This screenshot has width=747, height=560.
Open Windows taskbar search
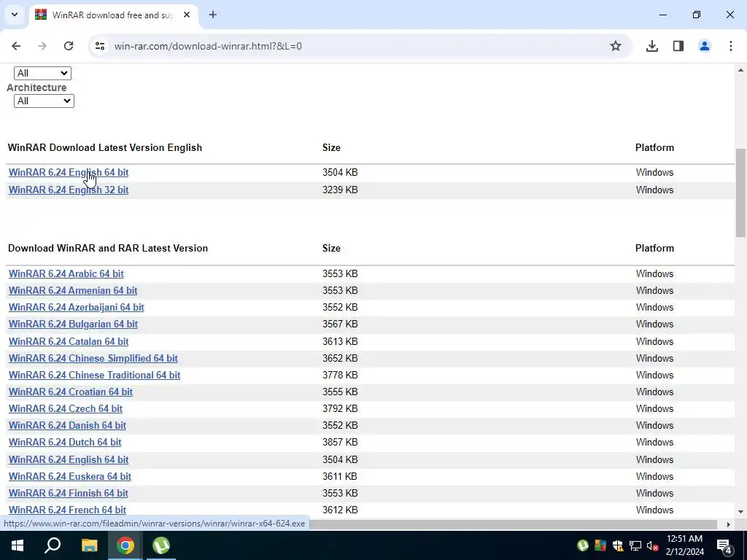[x=53, y=545]
